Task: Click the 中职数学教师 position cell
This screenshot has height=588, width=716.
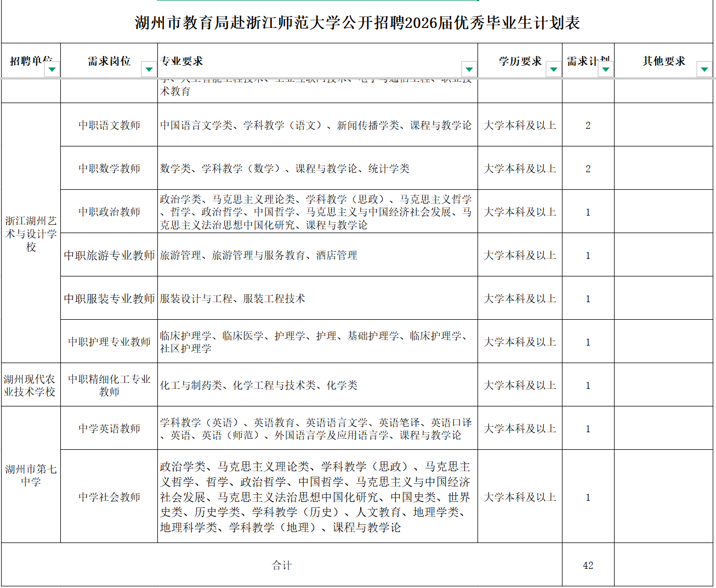Action: (109, 168)
